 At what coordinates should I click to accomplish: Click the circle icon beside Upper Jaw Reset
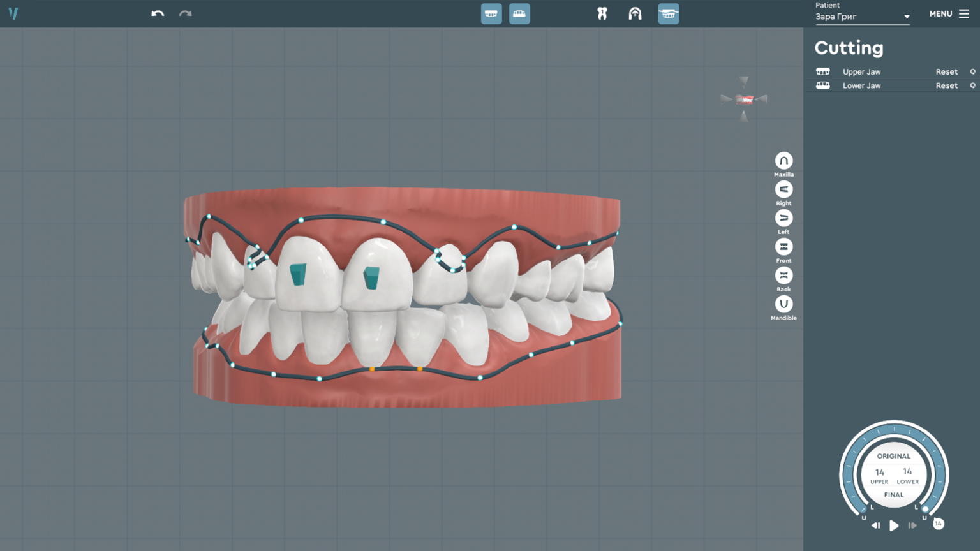[x=972, y=72]
